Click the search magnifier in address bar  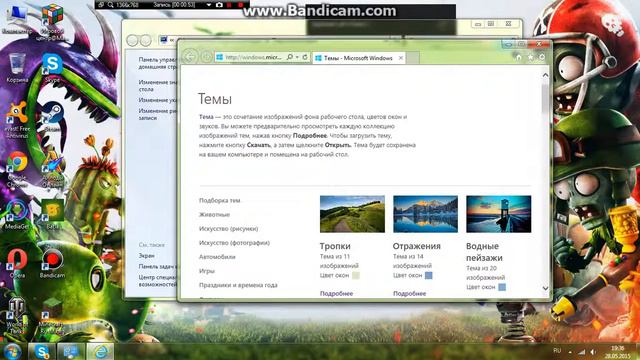coord(289,57)
